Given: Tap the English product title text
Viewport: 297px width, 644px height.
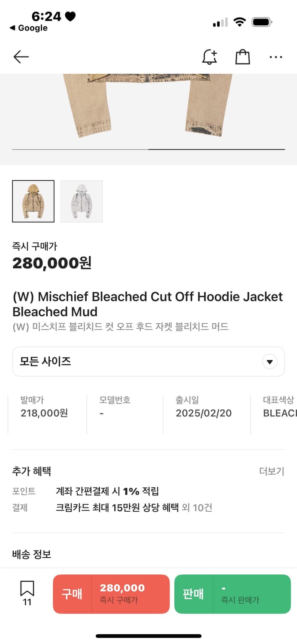Looking at the screenshot, I should pyautogui.click(x=148, y=304).
